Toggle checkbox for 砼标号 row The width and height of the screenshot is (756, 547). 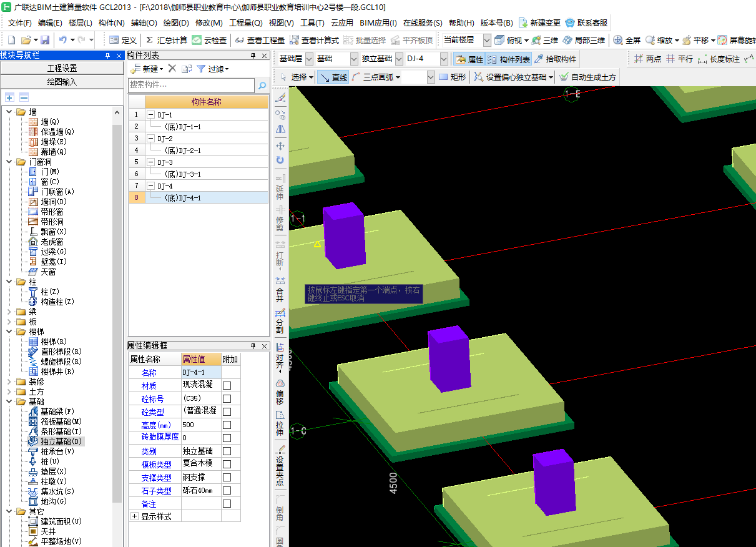pyautogui.click(x=227, y=399)
